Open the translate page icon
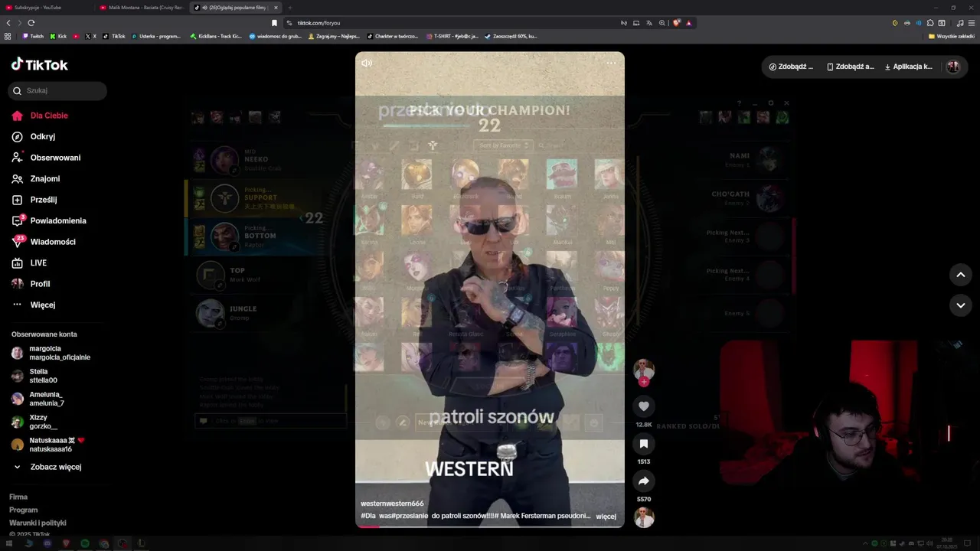980x551 pixels. [x=649, y=23]
